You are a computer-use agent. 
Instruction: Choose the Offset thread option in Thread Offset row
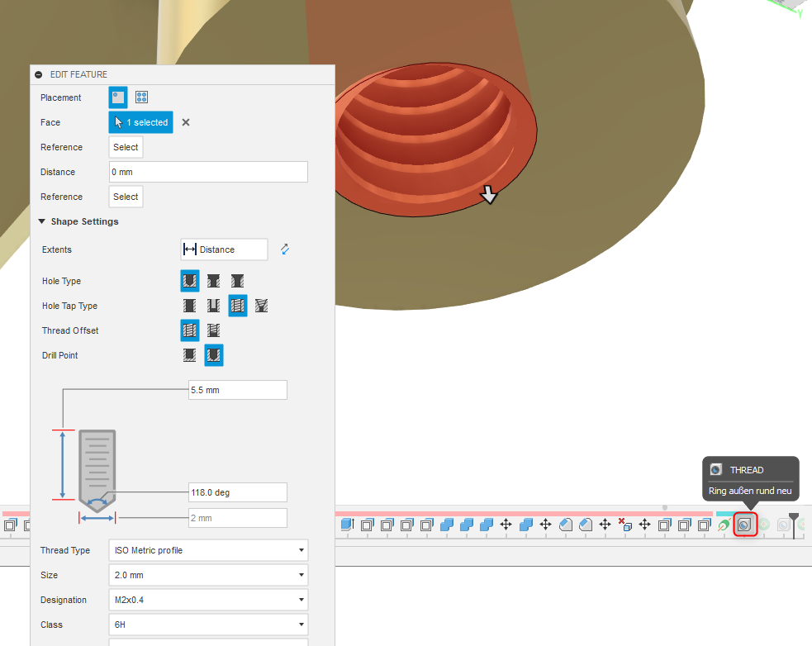[213, 330]
